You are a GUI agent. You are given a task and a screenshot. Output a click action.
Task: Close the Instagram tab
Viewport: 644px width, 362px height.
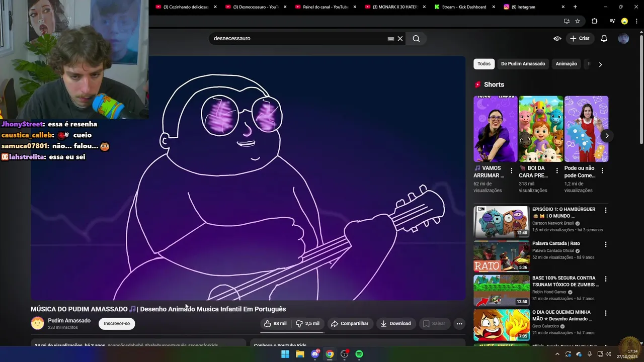tap(563, 7)
